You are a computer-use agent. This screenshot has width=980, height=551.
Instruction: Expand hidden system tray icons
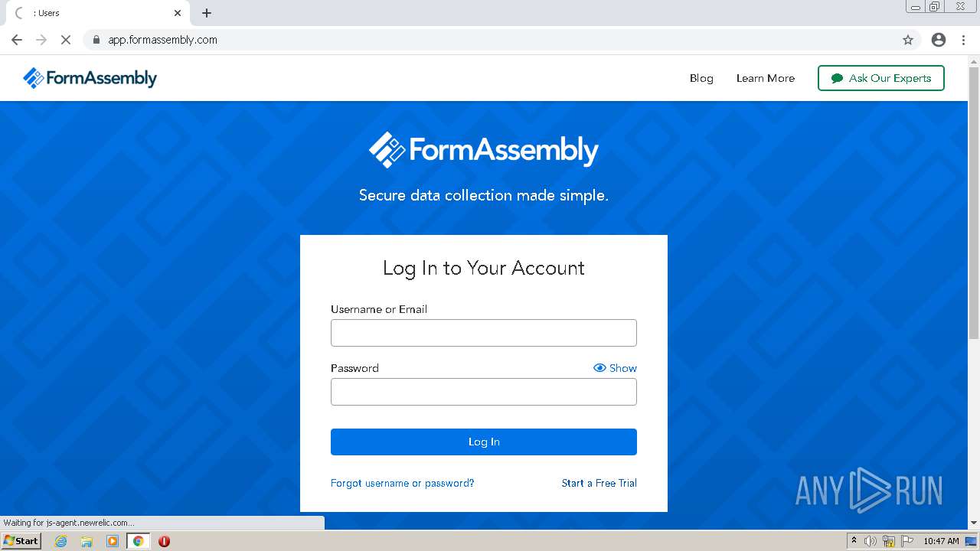[854, 541]
